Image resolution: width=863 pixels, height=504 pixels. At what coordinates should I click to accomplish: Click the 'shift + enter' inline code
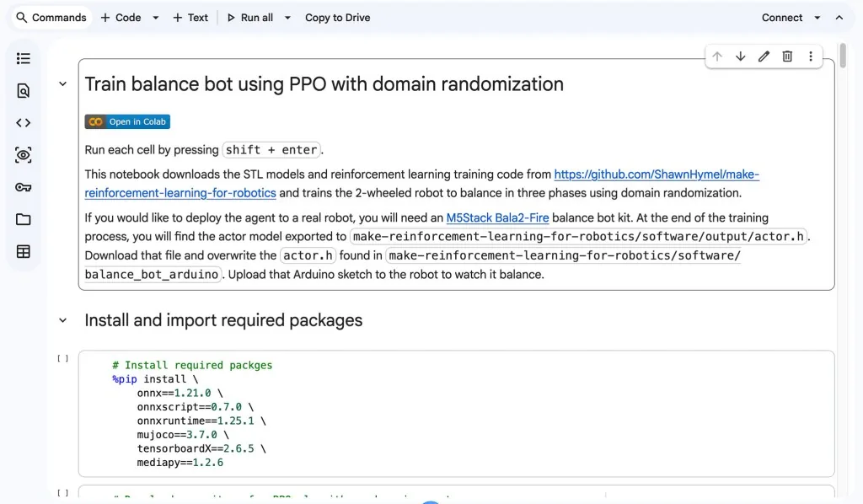pyautogui.click(x=271, y=150)
